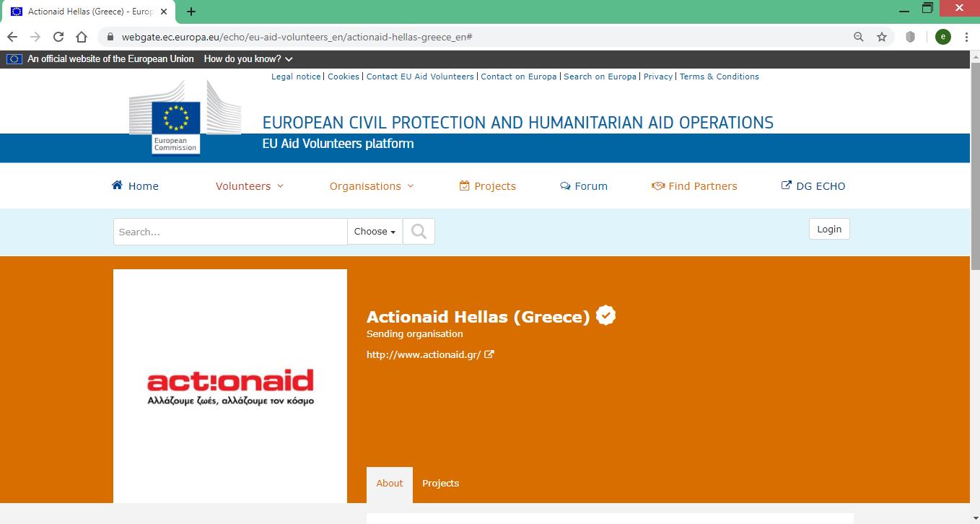Go back with browser back arrow

pyautogui.click(x=12, y=37)
